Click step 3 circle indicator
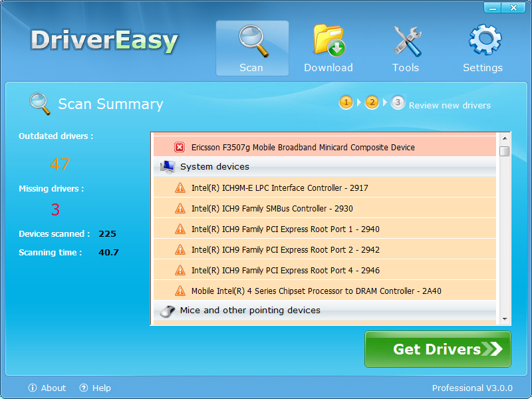Viewport: 532px width, 399px height. (x=398, y=102)
